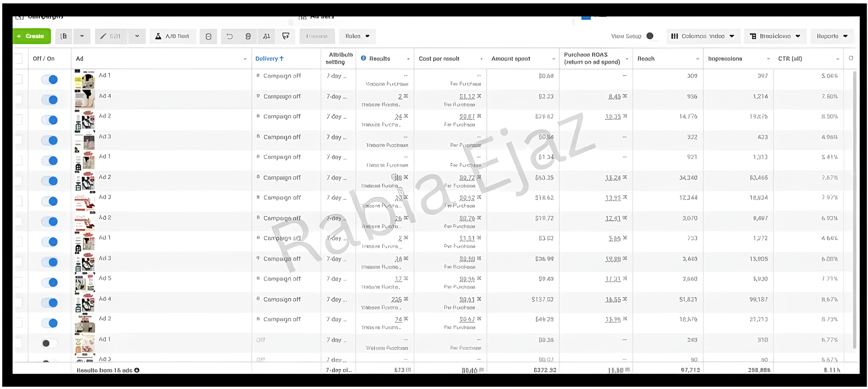This screenshot has height=389, width=868.
Task: Click the pencil edit icon
Action: 104,36
